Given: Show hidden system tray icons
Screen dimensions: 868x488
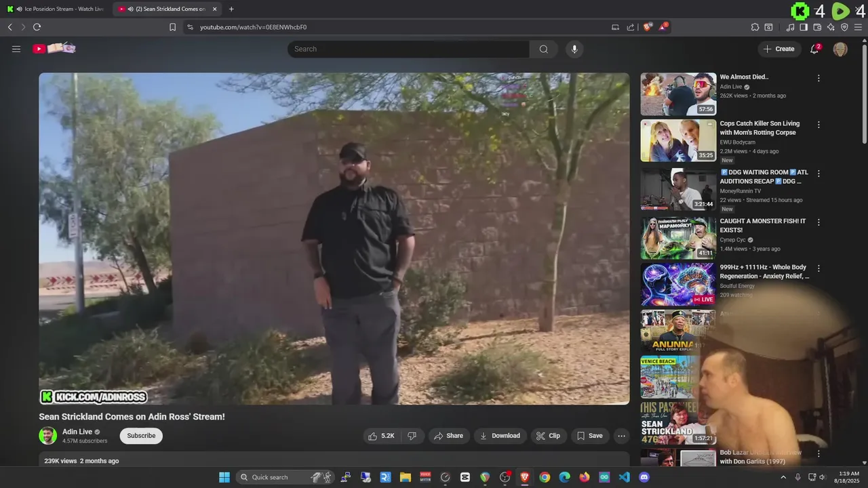Looking at the screenshot, I should click(x=782, y=477).
